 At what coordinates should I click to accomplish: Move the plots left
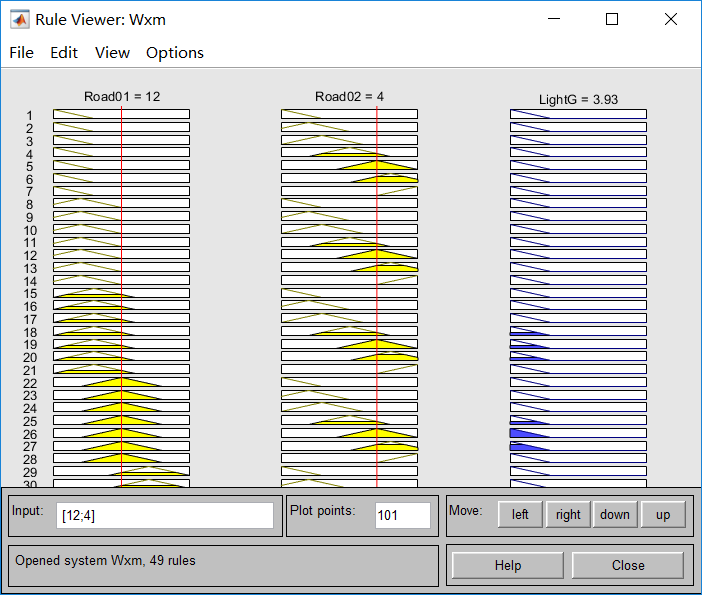click(520, 514)
